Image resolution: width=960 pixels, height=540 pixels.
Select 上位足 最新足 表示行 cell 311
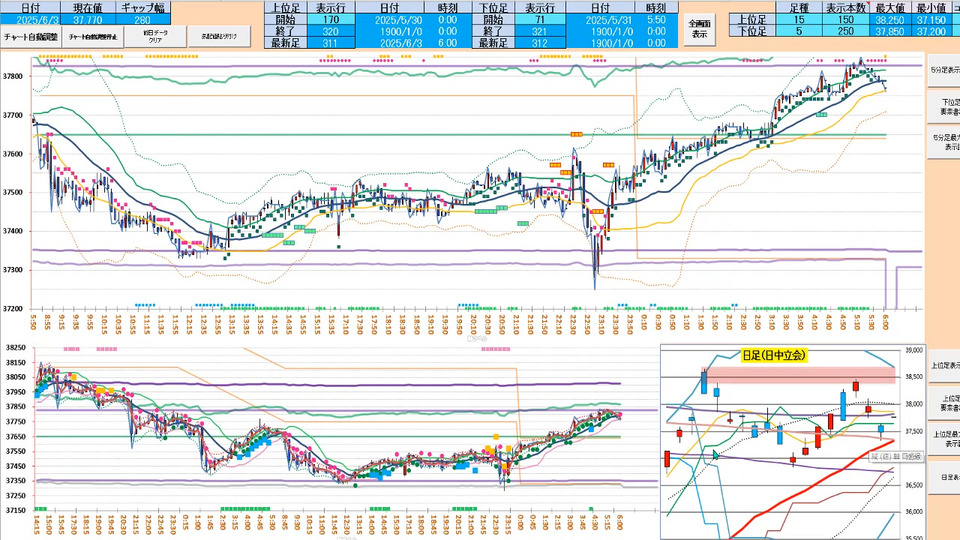pyautogui.click(x=331, y=43)
